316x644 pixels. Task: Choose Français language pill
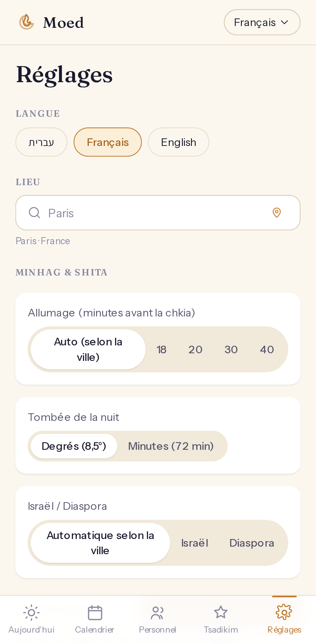(x=108, y=142)
